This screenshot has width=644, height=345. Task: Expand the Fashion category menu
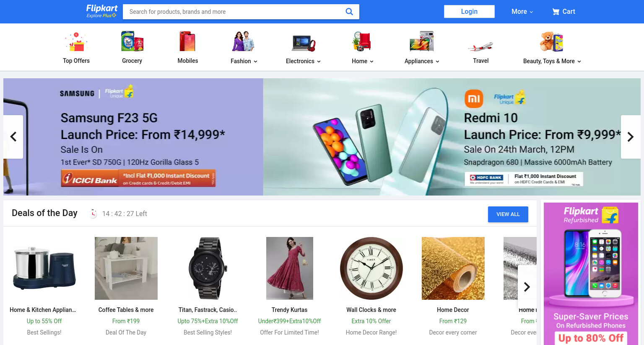(x=244, y=61)
